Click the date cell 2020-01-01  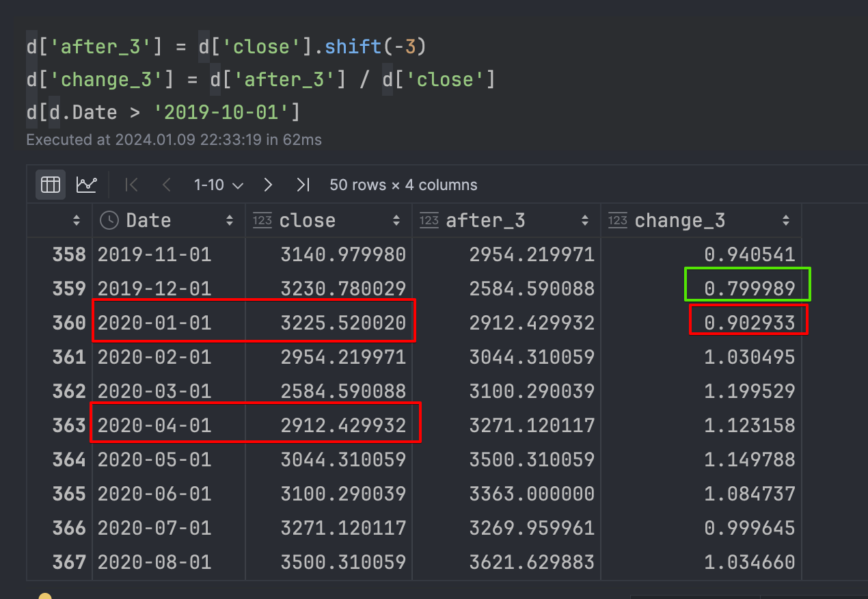point(154,323)
